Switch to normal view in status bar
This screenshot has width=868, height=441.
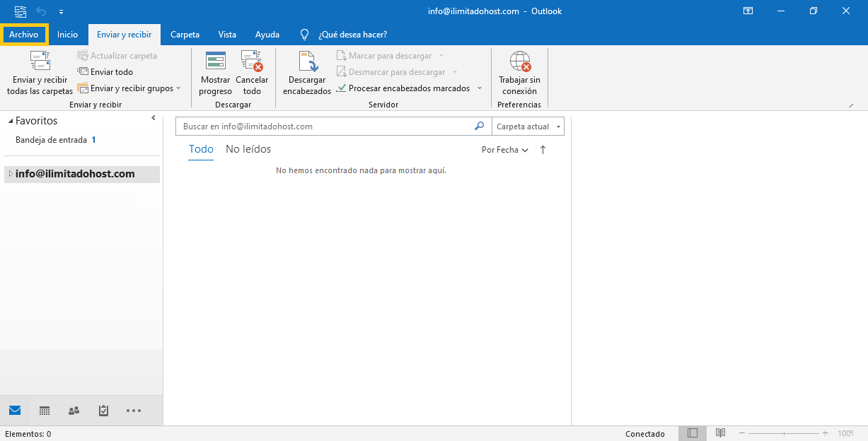pyautogui.click(x=693, y=433)
